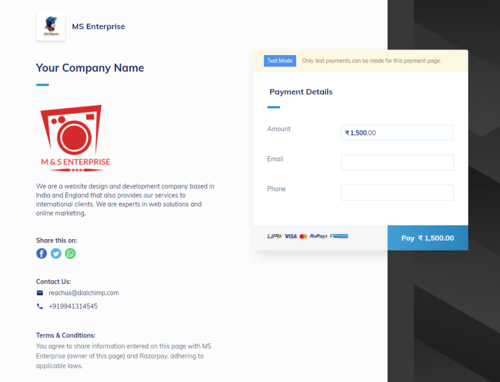Open reachus@dialchimp.com email link
Screen dimensions: 500x382
84,293
